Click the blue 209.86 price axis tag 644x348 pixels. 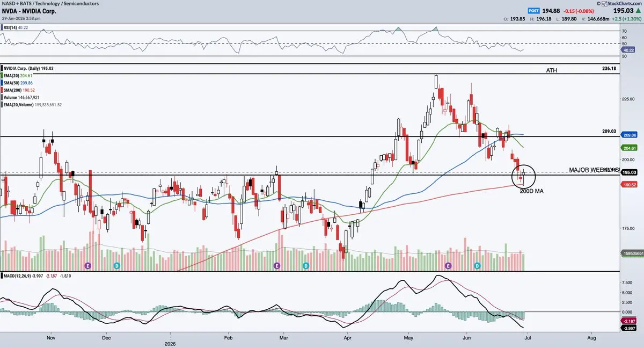click(628, 135)
